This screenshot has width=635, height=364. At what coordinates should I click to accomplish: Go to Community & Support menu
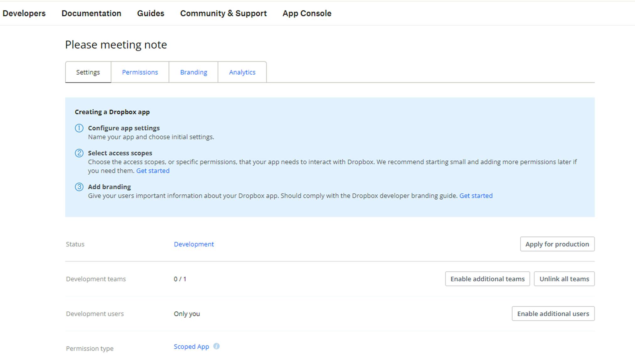(223, 13)
